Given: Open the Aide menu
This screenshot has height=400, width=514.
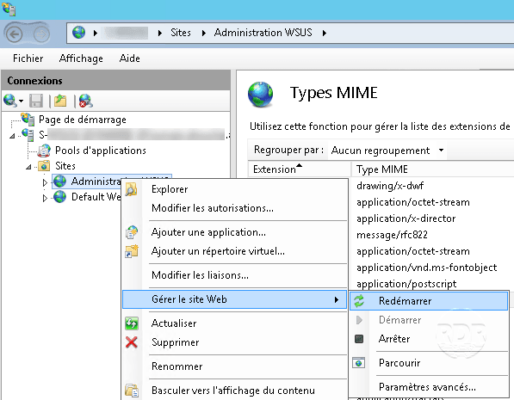Looking at the screenshot, I should (x=130, y=58).
